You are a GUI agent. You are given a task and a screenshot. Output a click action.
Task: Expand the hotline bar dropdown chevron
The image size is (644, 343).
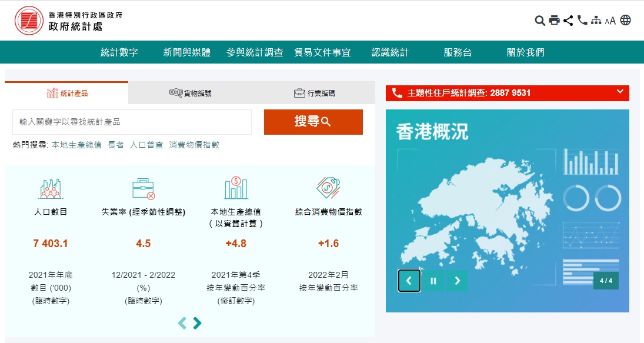[x=620, y=92]
